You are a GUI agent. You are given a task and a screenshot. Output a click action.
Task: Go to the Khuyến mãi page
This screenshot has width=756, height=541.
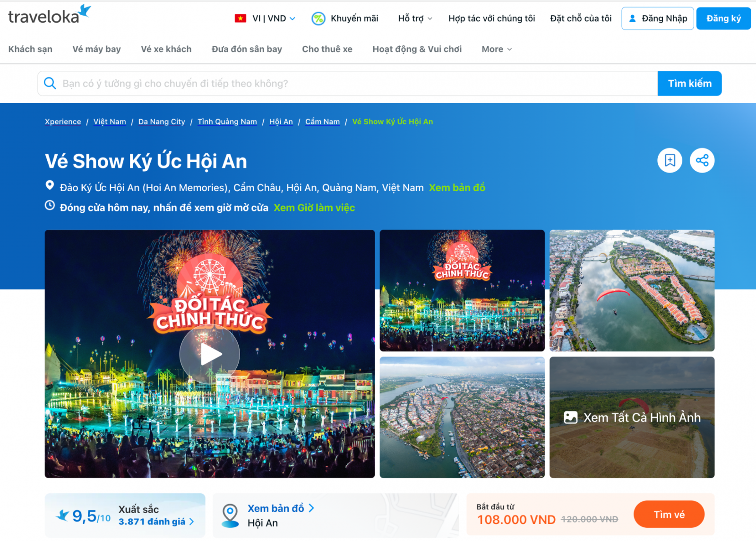point(354,18)
